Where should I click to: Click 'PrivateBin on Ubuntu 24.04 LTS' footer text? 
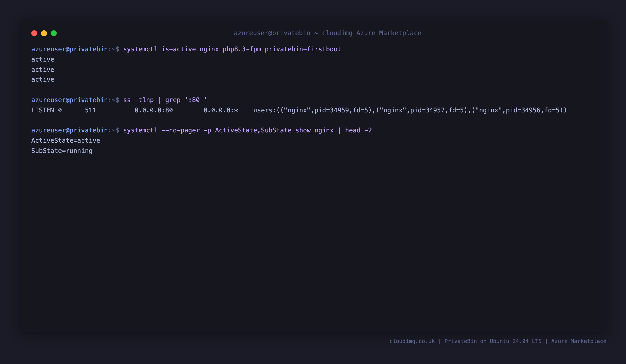(493, 341)
